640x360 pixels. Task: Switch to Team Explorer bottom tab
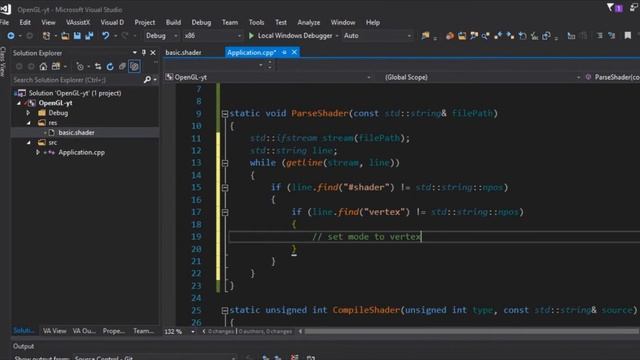coord(143,331)
